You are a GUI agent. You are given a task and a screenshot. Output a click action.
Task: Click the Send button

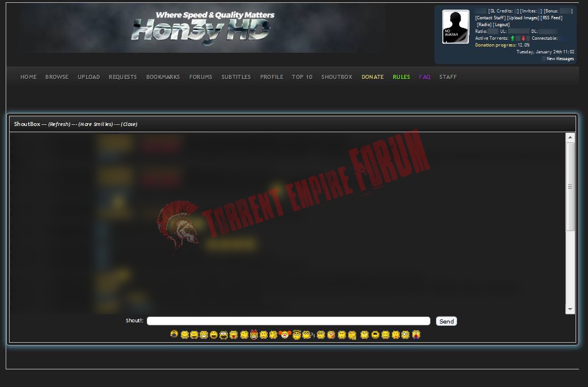pos(446,321)
